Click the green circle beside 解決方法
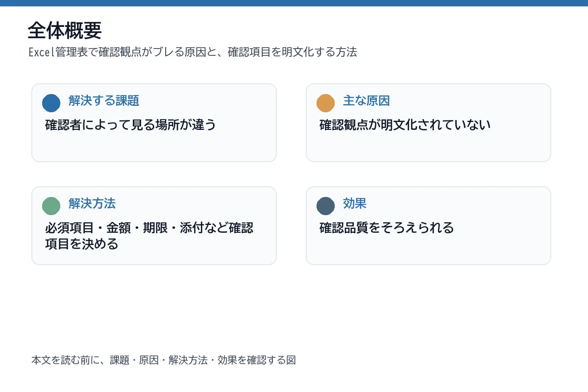 [51, 206]
